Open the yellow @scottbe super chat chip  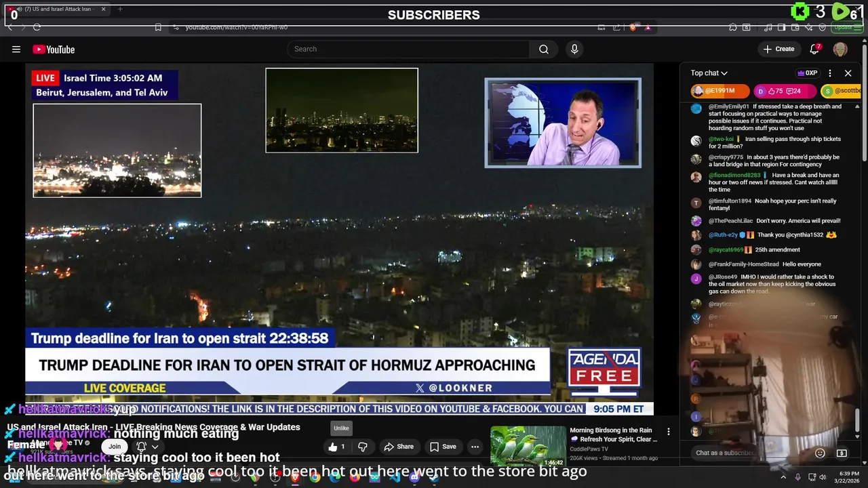[841, 91]
